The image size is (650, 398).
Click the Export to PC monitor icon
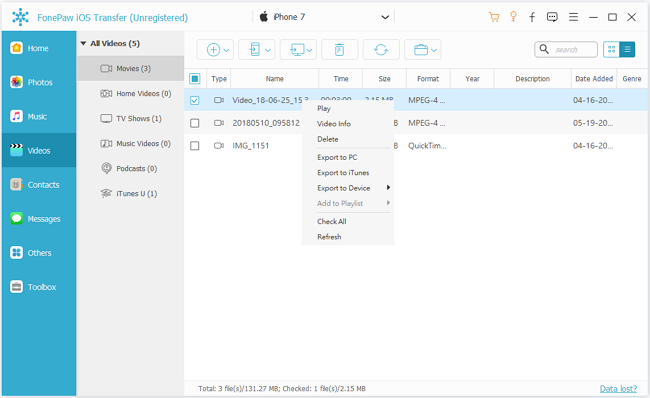pos(297,50)
